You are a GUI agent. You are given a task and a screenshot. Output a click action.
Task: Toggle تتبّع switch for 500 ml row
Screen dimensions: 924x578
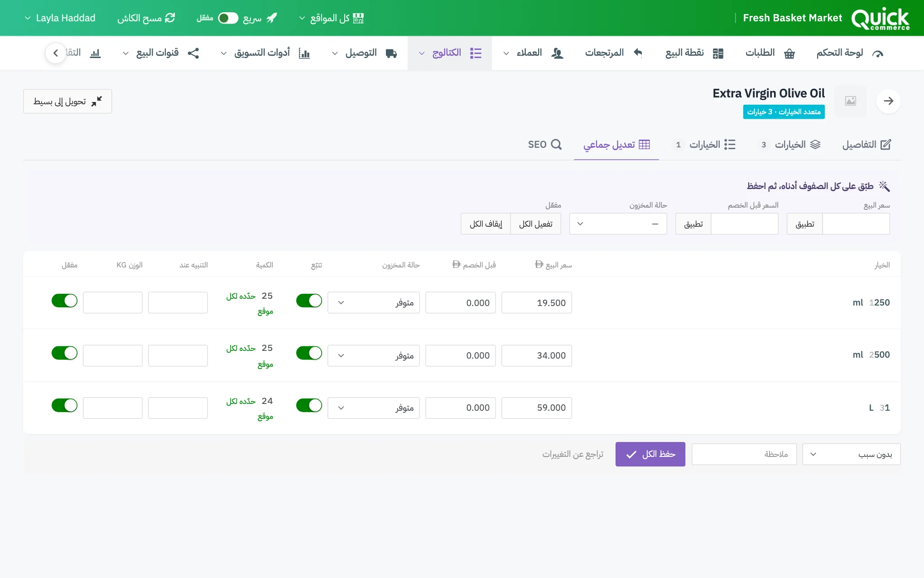click(x=309, y=353)
